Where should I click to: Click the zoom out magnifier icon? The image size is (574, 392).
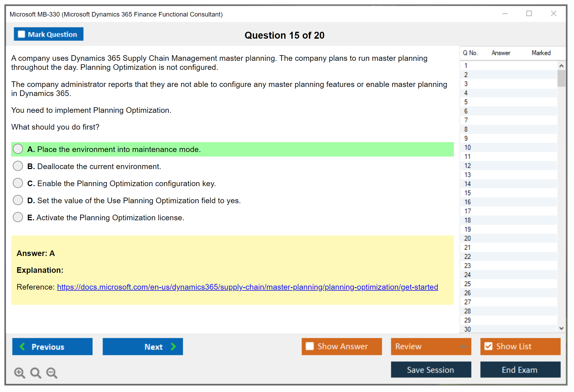click(52, 373)
